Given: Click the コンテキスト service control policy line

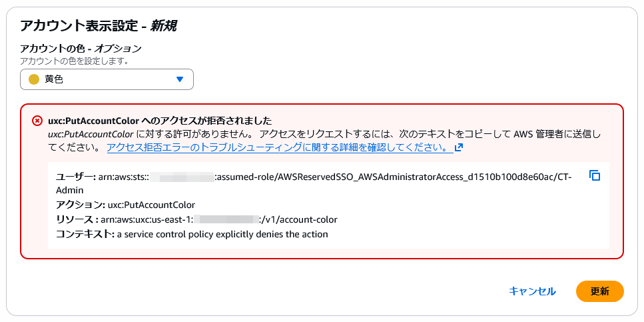Looking at the screenshot, I should coord(192,234).
